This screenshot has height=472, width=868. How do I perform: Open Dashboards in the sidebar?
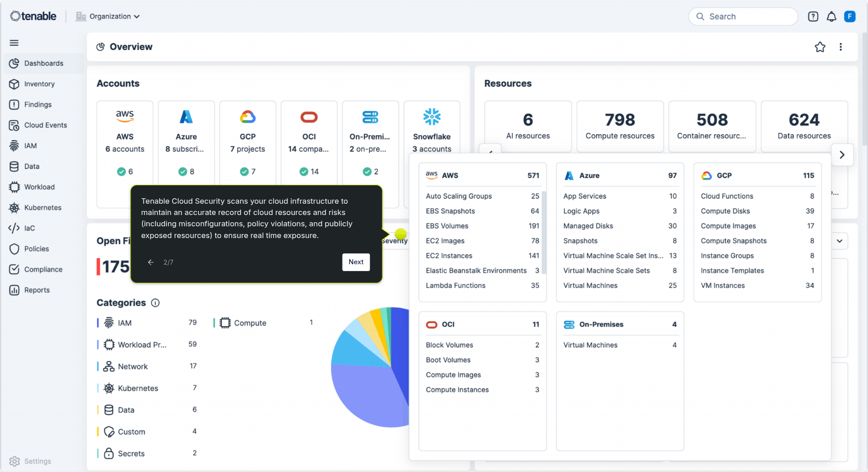click(43, 63)
